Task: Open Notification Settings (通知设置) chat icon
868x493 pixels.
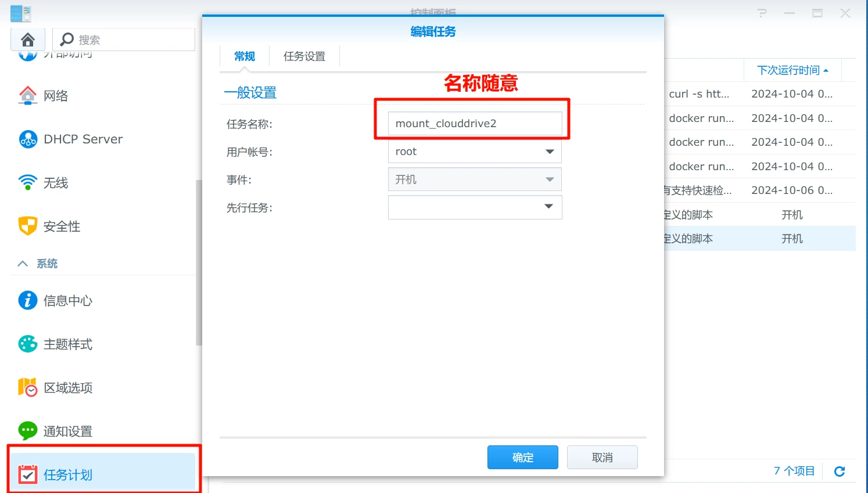Action: point(27,431)
